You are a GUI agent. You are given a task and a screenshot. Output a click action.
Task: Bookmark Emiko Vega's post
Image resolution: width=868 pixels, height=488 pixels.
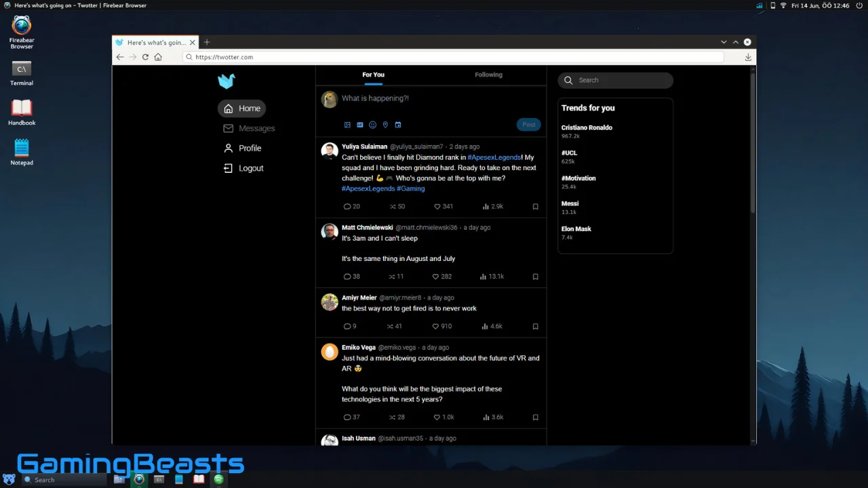pyautogui.click(x=535, y=418)
